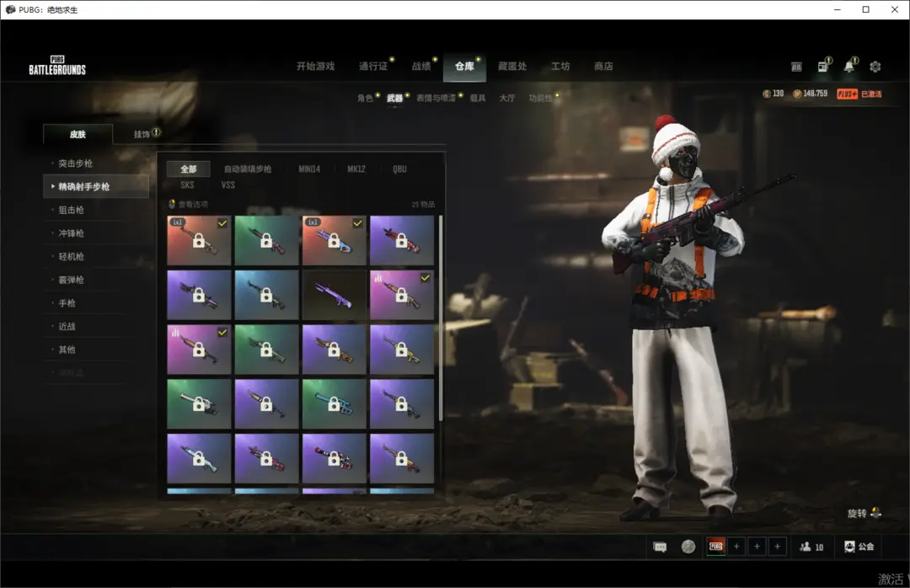Screen dimensions: 910x588
Task: Select the 皮肤 tab
Action: pyautogui.click(x=78, y=134)
